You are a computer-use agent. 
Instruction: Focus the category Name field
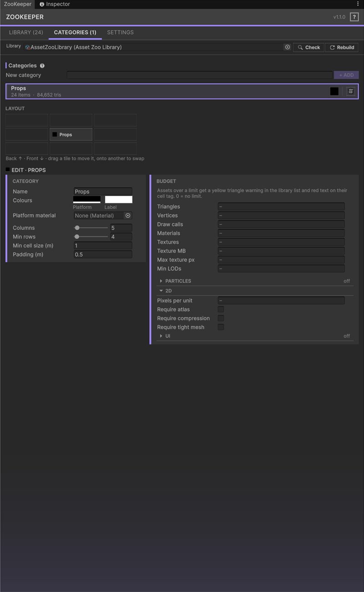tap(103, 192)
